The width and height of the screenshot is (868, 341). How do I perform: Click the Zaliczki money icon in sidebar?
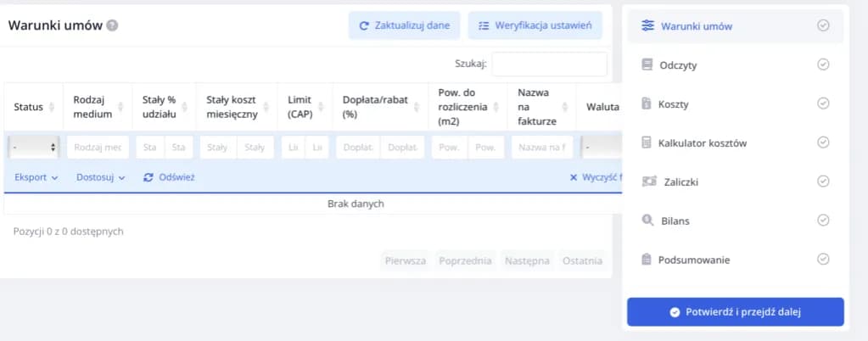[649, 181]
